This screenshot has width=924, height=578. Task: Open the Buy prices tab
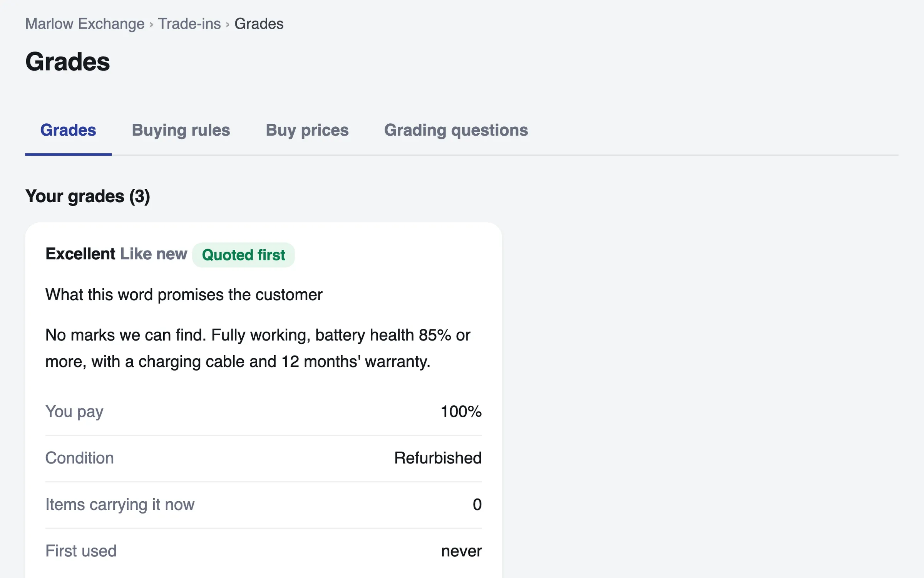tap(307, 130)
